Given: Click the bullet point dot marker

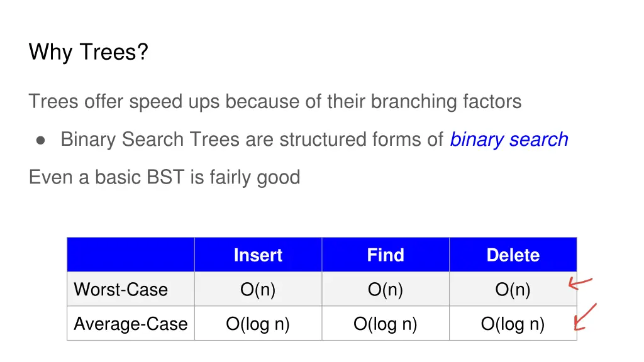Looking at the screenshot, I should pyautogui.click(x=40, y=140).
